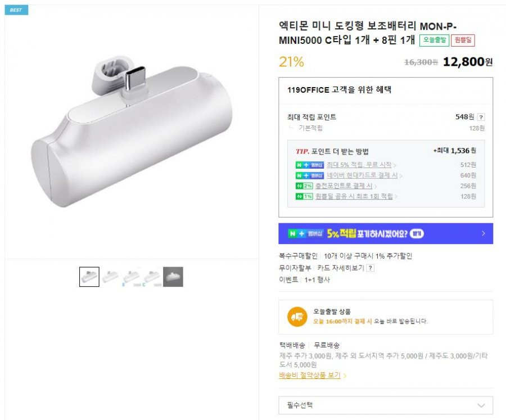Open the 네이버 현대카드로 결제 시 link
The width and height of the screenshot is (506, 420).
coord(362,175)
